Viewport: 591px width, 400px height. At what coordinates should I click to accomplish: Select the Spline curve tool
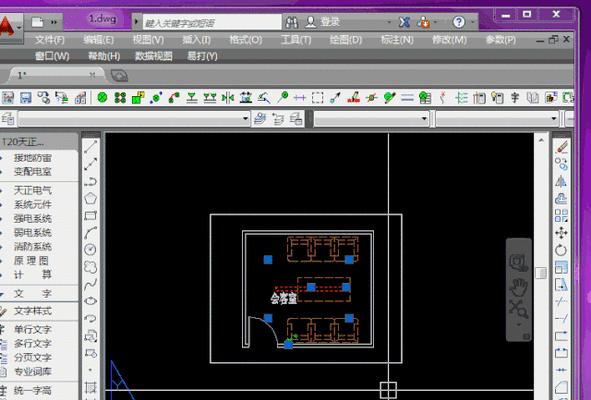click(90, 284)
